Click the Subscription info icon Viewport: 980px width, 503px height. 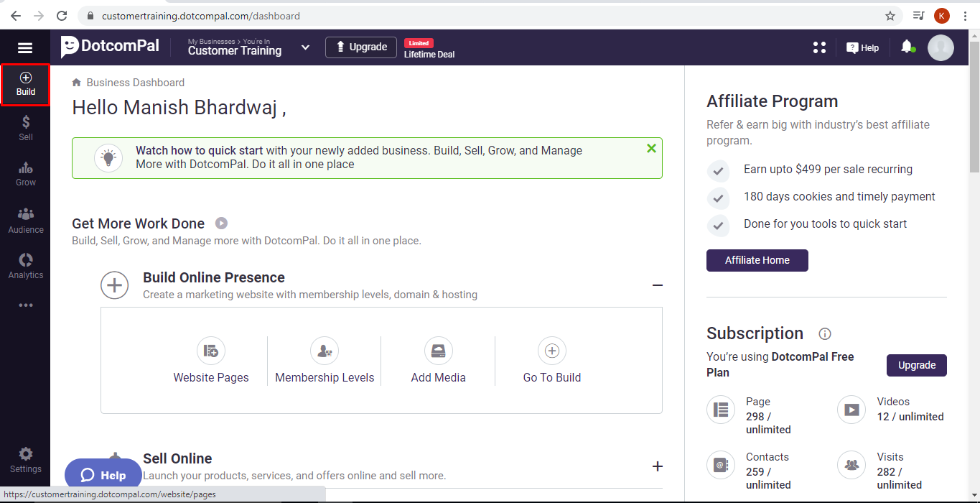tap(825, 333)
